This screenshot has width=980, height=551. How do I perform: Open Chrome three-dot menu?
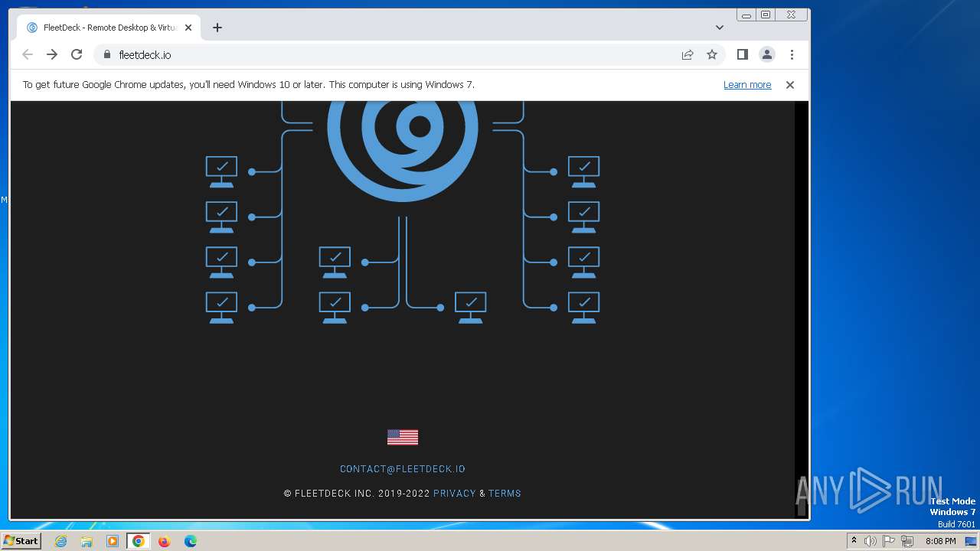[x=792, y=54]
